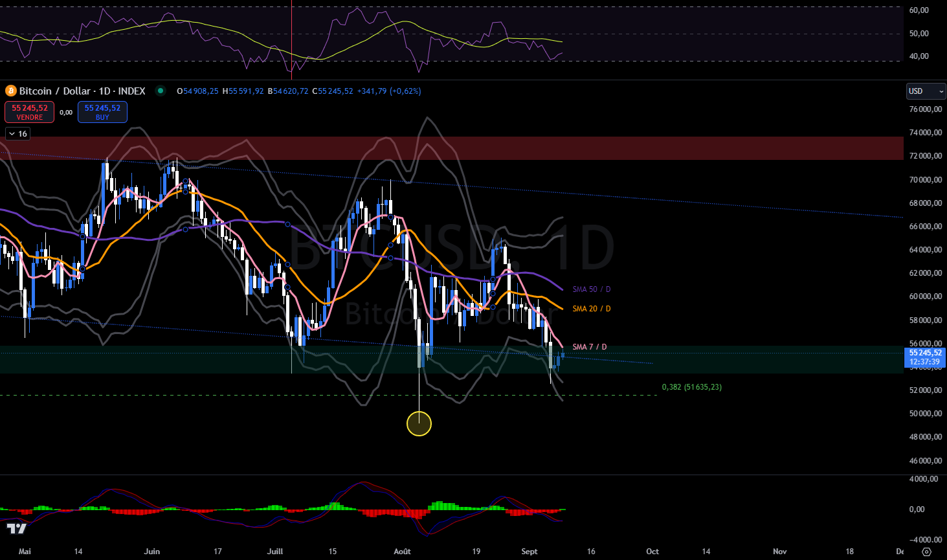Click the current price label 55 245,52 on axis
Viewport: 947px width, 560px height.
924,353
